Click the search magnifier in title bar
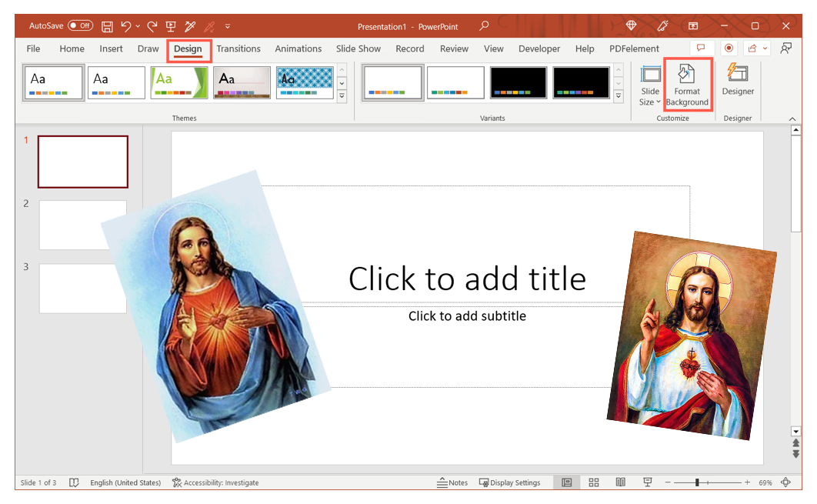The image size is (817, 504). click(484, 25)
